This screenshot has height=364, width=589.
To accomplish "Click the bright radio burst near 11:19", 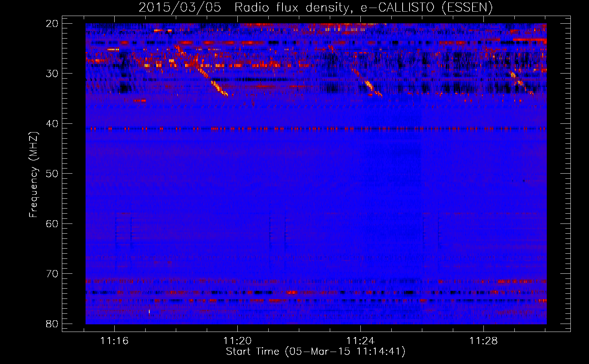I will (213, 82).
